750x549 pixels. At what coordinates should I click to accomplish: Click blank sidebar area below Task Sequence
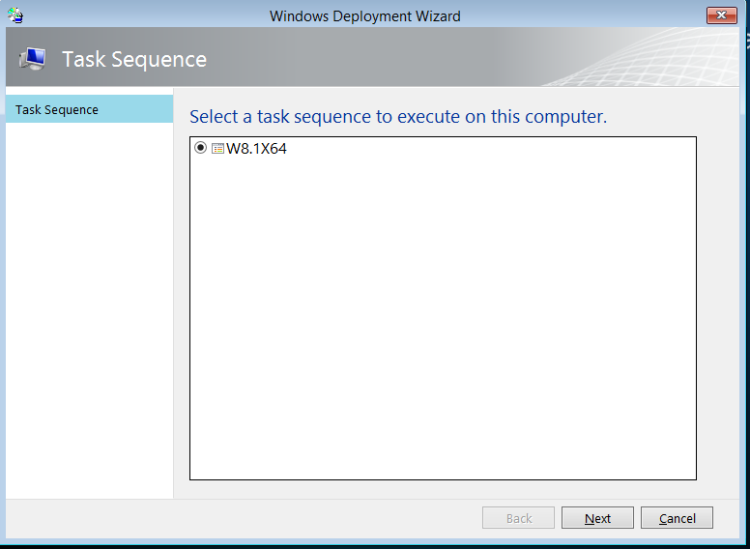coord(88,300)
